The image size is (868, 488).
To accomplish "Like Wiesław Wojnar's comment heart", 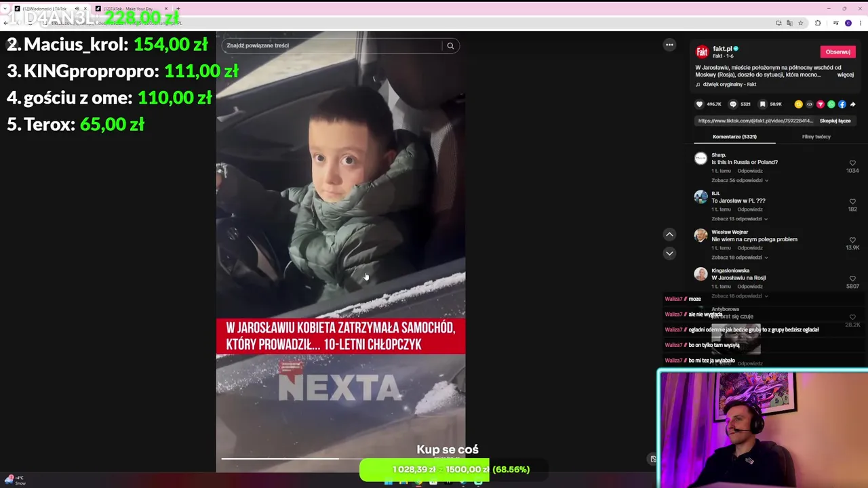I will click(852, 240).
